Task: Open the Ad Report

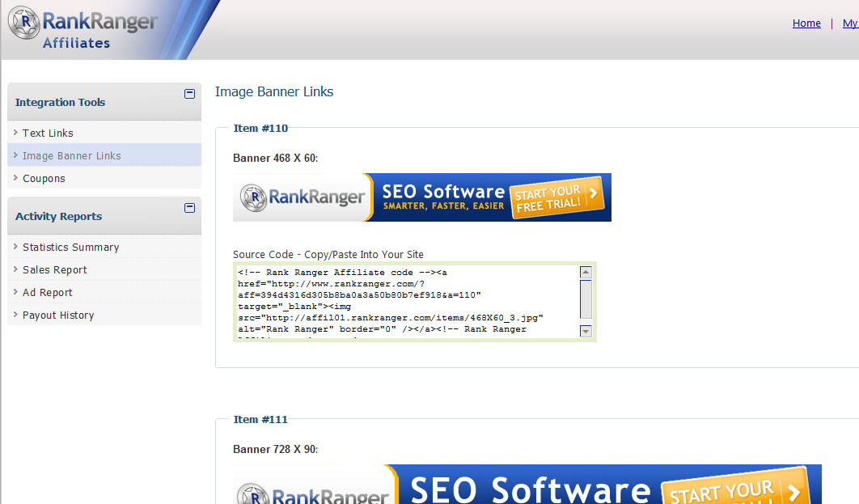Action: click(48, 293)
